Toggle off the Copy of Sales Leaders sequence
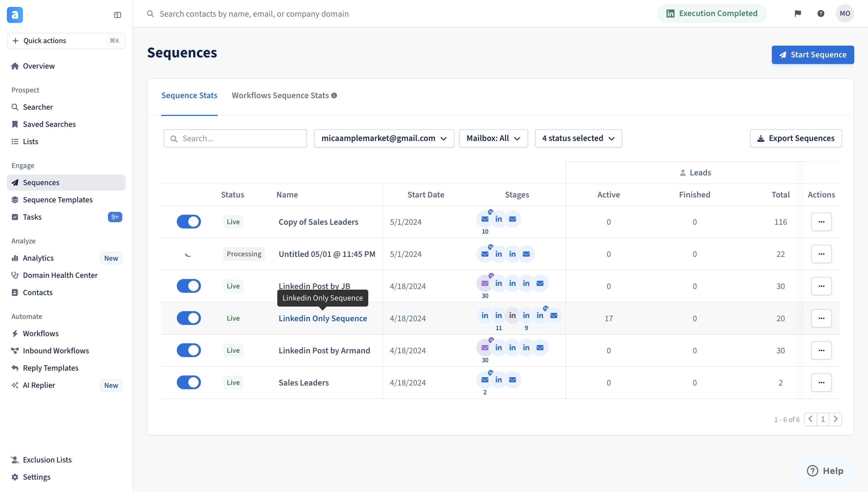 189,222
